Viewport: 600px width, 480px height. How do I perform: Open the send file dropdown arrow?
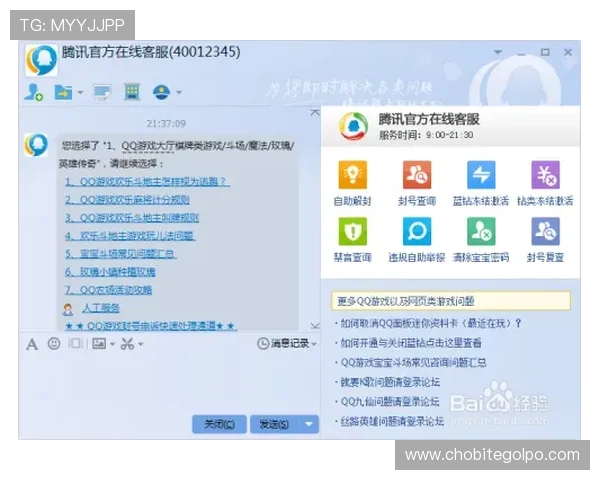coord(80,92)
